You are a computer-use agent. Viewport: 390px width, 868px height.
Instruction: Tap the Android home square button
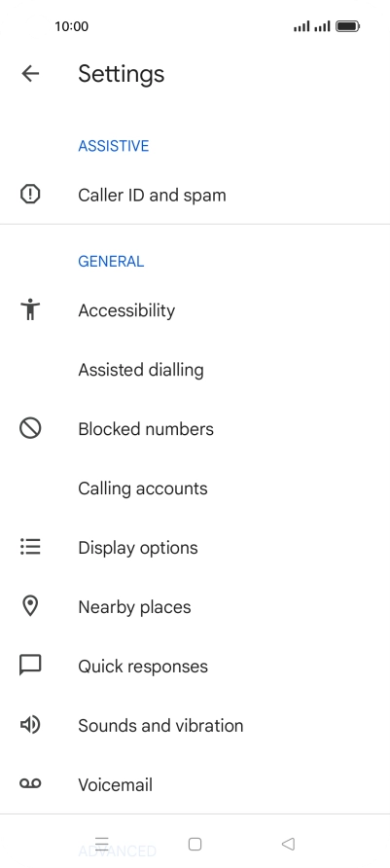(195, 844)
